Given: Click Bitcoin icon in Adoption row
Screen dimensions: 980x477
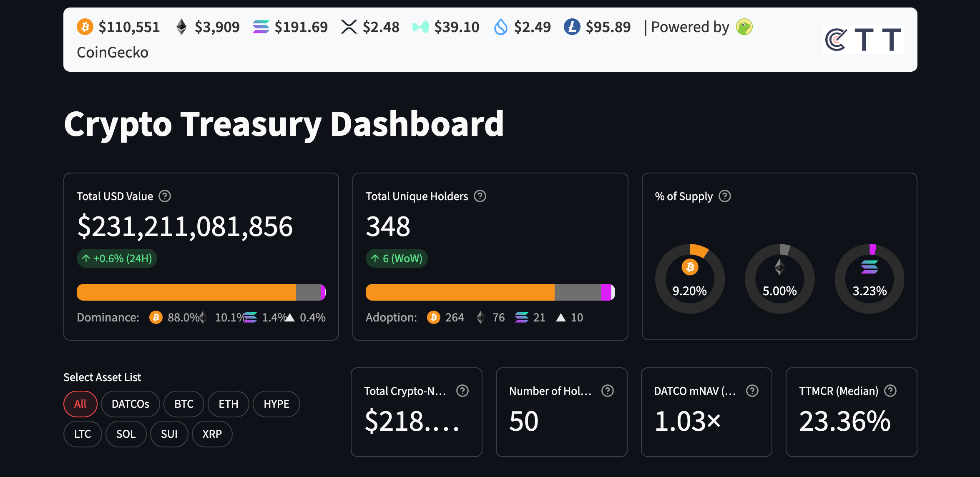Looking at the screenshot, I should 434,317.
